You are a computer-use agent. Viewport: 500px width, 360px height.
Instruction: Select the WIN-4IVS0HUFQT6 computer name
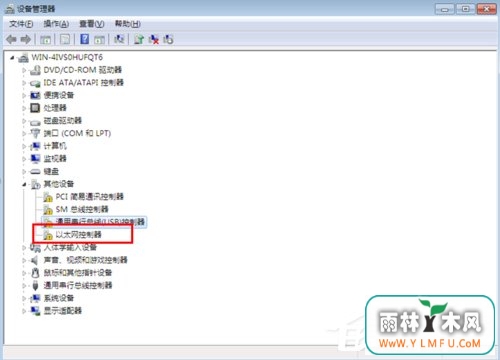click(67, 57)
